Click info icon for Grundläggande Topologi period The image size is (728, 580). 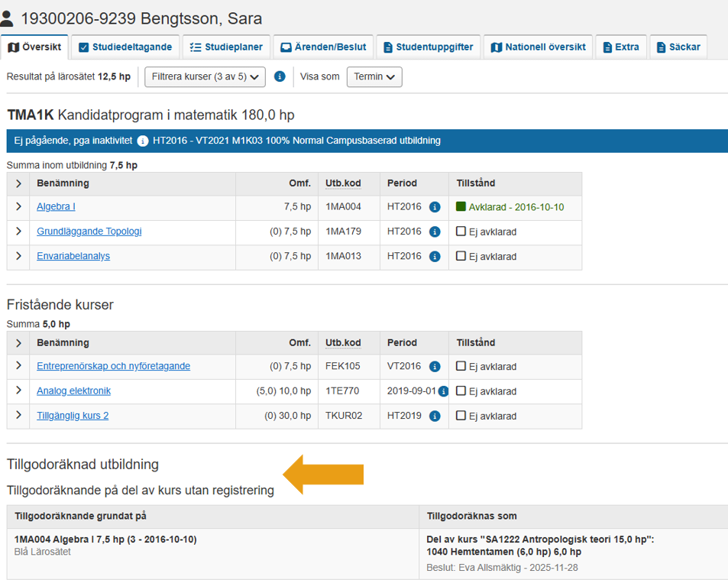(x=435, y=232)
